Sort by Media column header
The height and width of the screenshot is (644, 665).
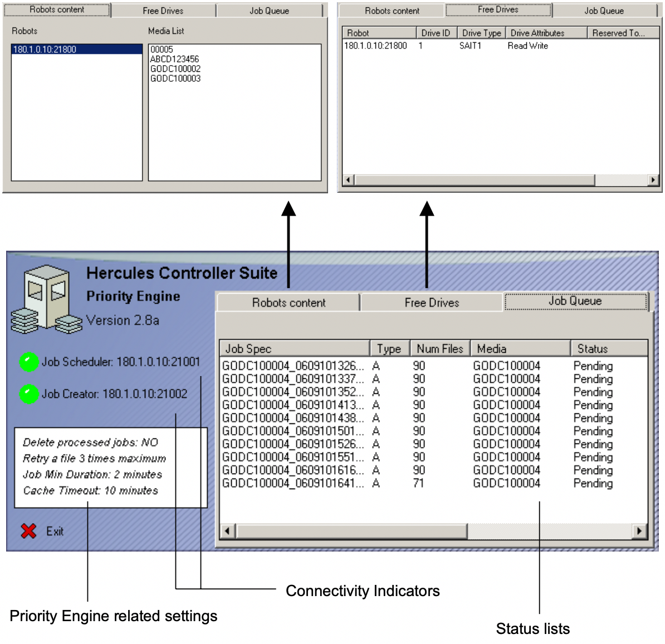520,348
